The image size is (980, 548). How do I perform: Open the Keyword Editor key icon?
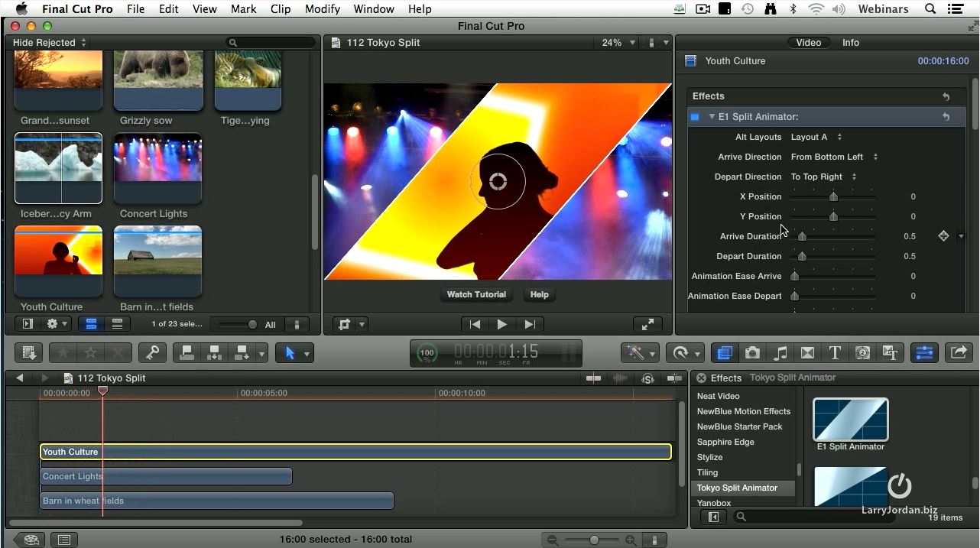pyautogui.click(x=152, y=352)
